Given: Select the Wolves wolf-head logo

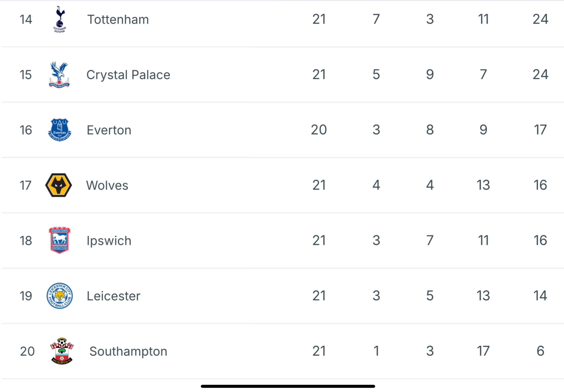Looking at the screenshot, I should click(59, 185).
